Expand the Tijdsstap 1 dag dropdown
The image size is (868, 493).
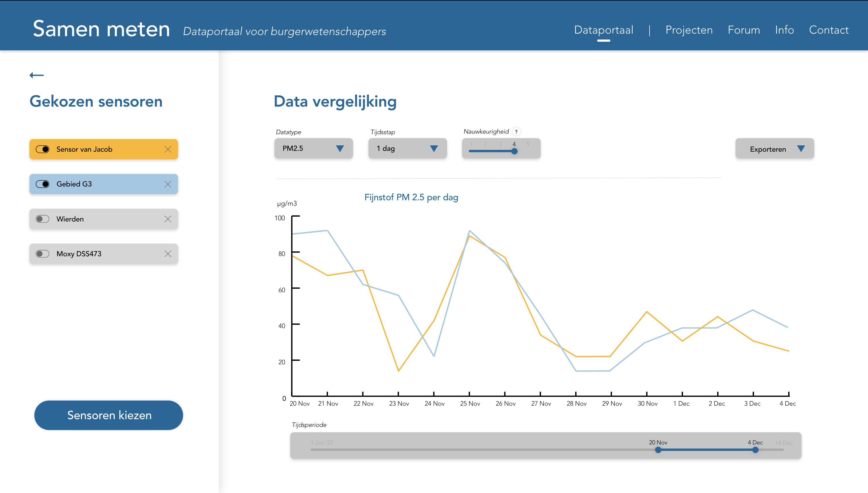[407, 148]
